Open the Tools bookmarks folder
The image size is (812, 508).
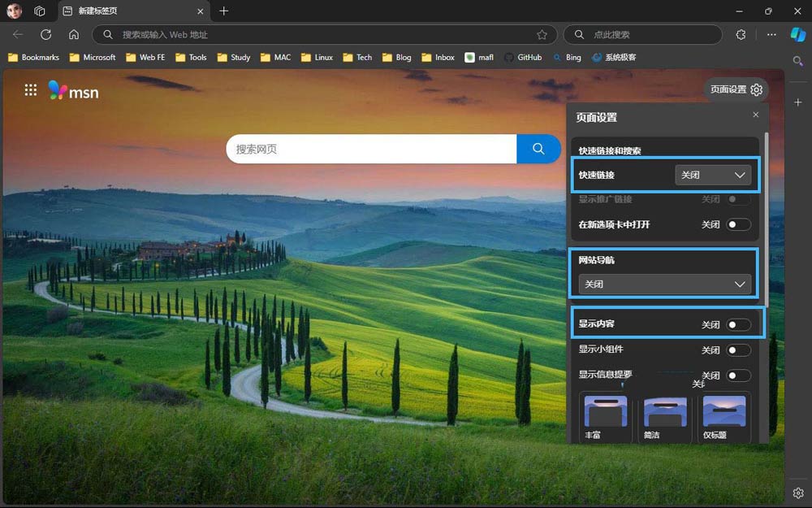(191, 57)
